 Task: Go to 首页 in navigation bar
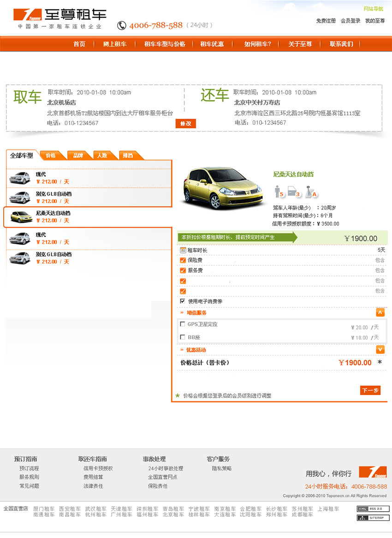click(79, 44)
